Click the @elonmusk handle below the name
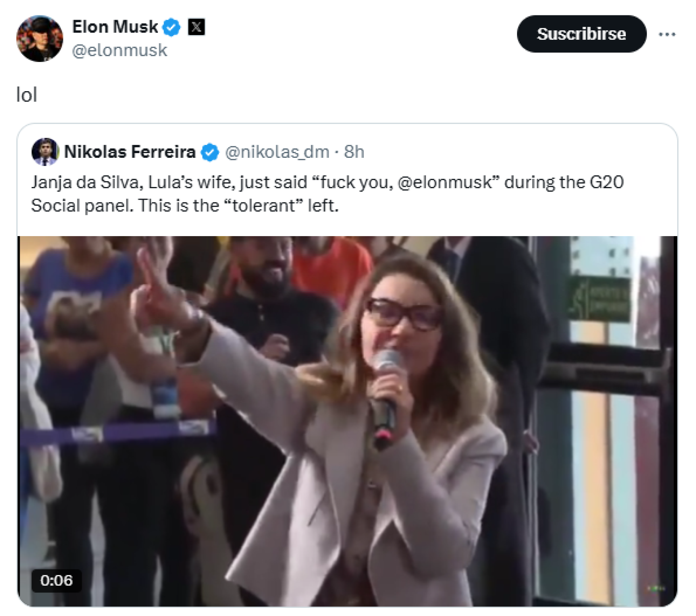This screenshot has height=616, width=696. tap(119, 50)
